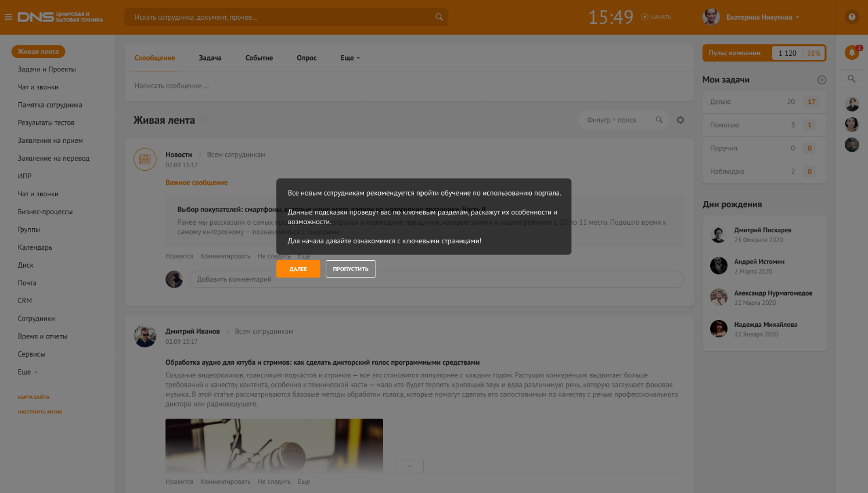
Task: Open Дмитрий Пискарев birthday avatar
Action: 719,235
